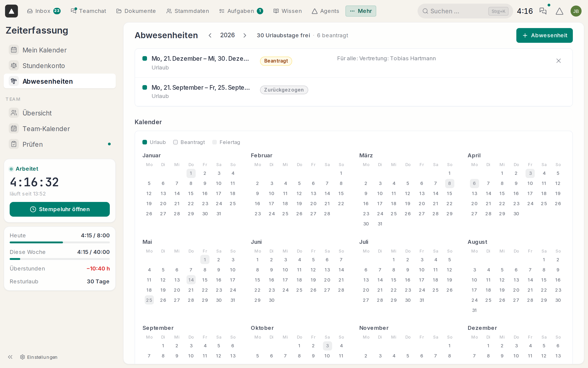Select October 3 in the calendar
The width and height of the screenshot is (588, 368).
click(327, 346)
